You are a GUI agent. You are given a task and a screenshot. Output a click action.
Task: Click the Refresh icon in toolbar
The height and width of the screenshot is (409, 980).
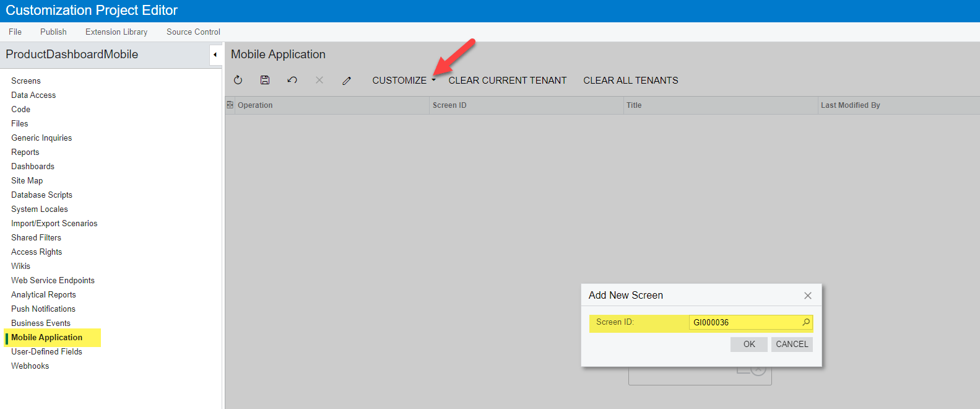(x=238, y=80)
